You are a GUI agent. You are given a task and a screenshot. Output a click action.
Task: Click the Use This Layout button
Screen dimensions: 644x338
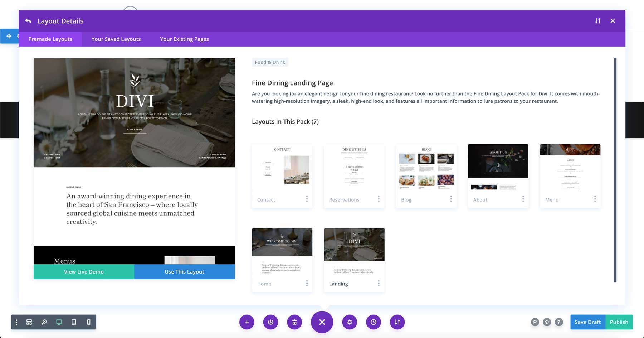point(184,272)
